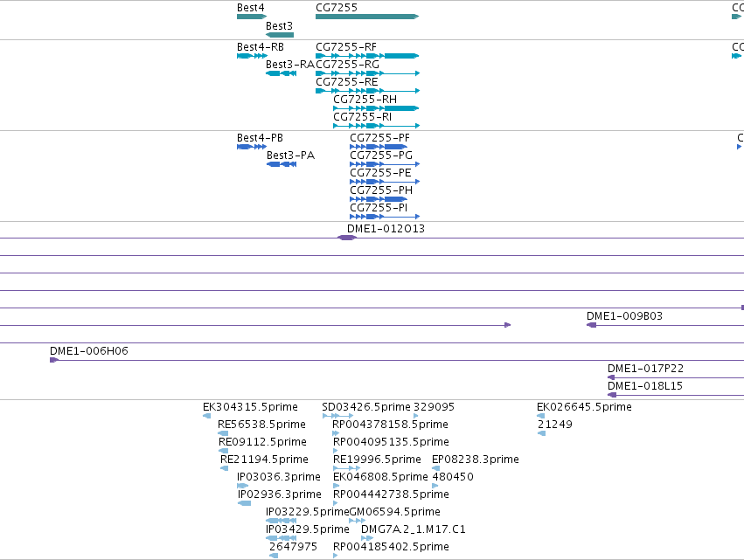The height and width of the screenshot is (560, 744).
Task: Select the SD03426.5prime EST glyph
Action: click(x=337, y=416)
